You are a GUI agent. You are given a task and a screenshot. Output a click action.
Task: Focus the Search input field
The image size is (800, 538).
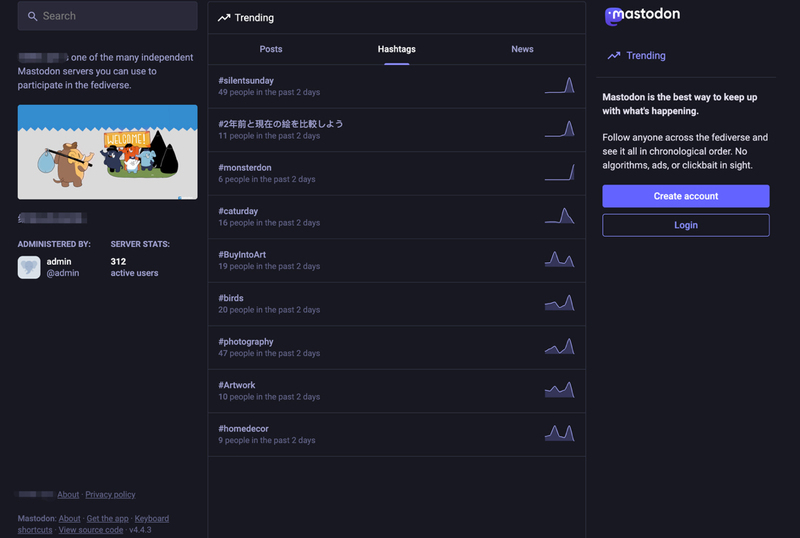click(x=108, y=16)
